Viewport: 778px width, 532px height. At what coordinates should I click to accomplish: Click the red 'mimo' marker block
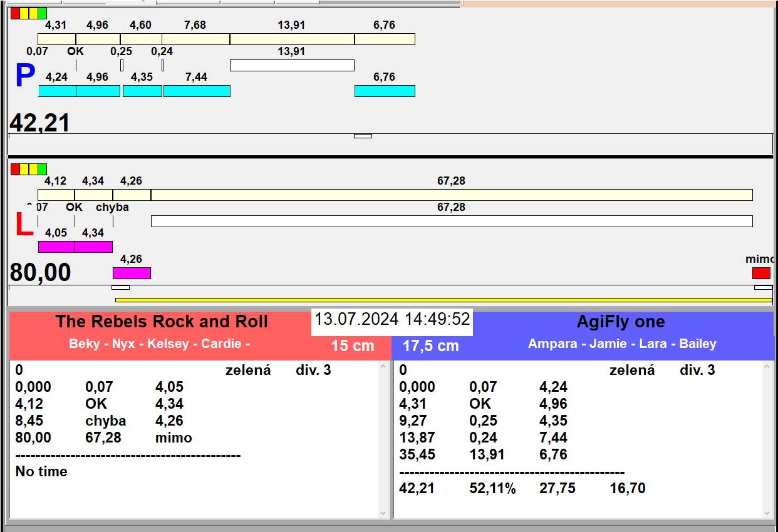pyautogui.click(x=761, y=273)
